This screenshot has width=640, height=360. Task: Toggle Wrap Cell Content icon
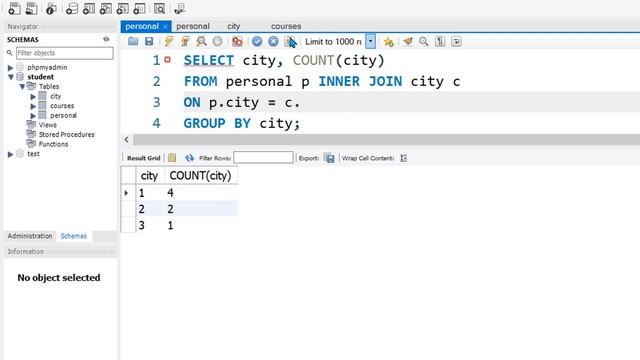click(404, 158)
